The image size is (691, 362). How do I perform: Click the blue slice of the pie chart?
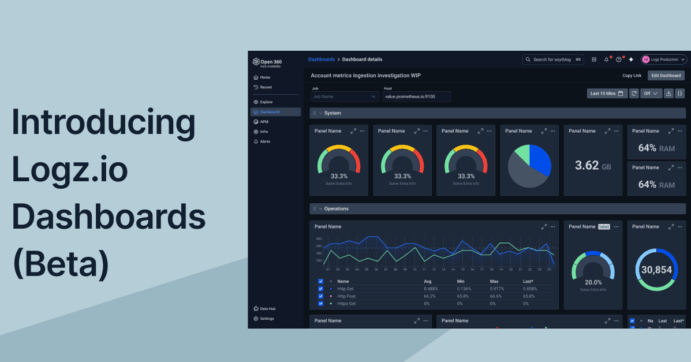(541, 159)
